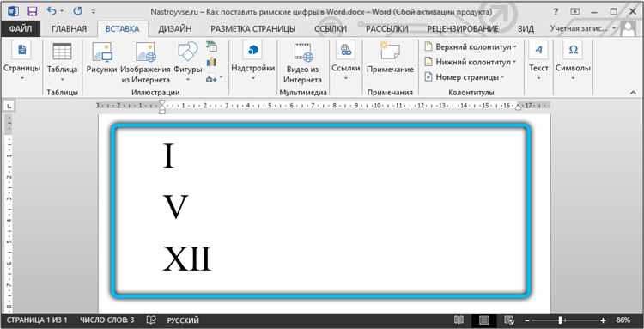Select print layout view in status bar
644x329 pixels.
pos(483,320)
